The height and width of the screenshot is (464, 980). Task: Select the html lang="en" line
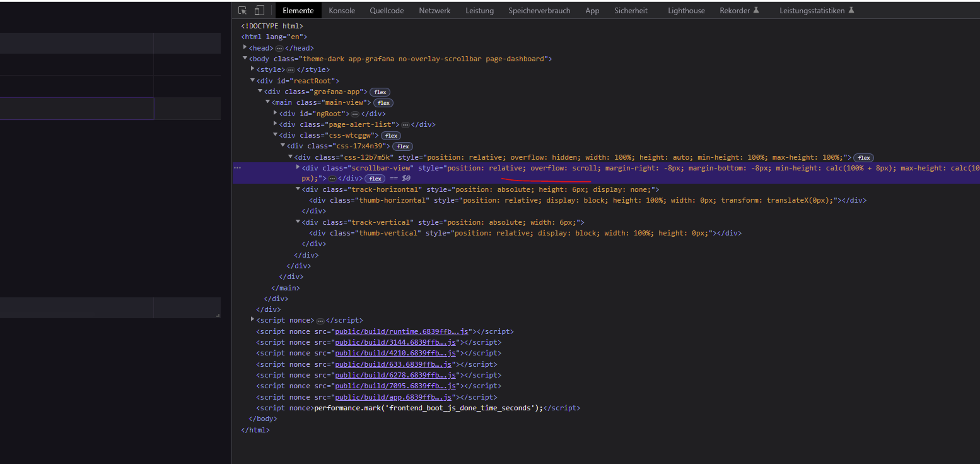coord(274,37)
